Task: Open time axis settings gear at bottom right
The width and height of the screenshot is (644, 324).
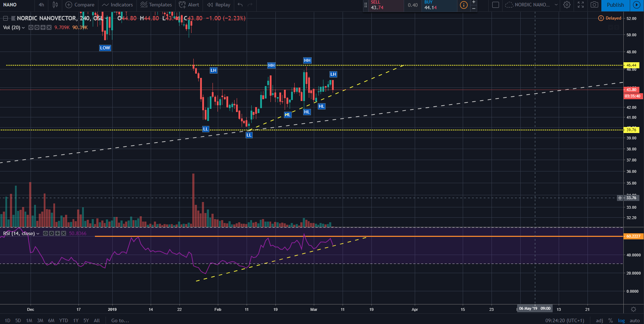Action: [633, 309]
